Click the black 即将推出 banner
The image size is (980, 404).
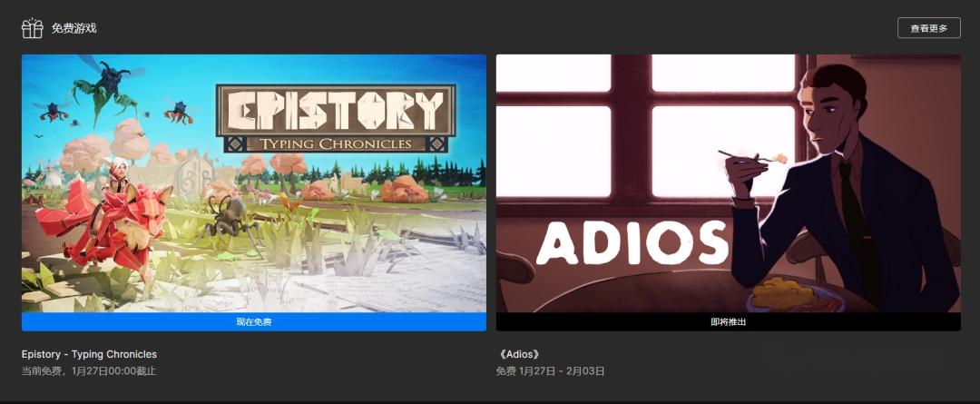click(728, 322)
